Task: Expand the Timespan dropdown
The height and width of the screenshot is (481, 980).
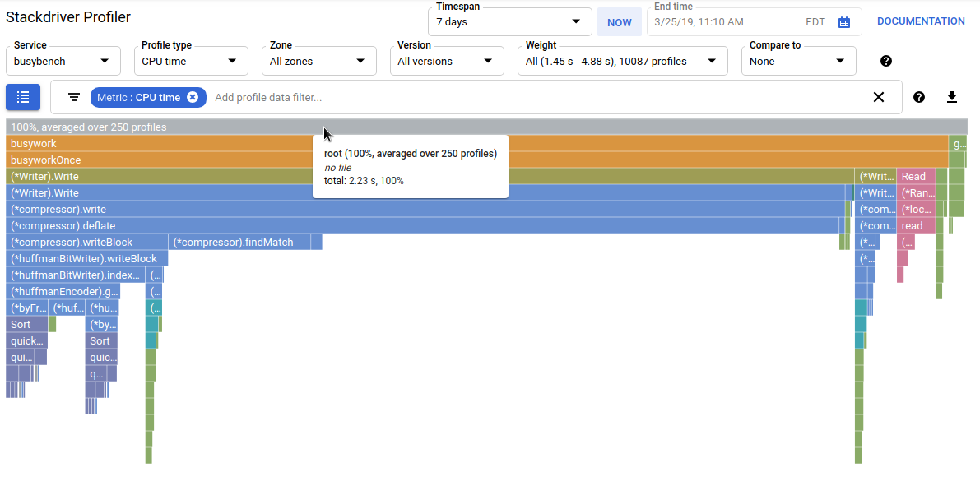Action: click(510, 22)
